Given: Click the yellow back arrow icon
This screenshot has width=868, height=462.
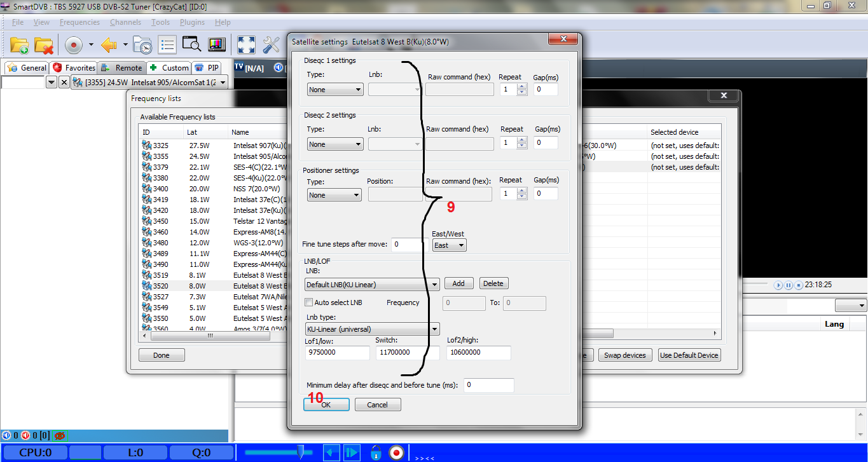Looking at the screenshot, I should [109, 45].
